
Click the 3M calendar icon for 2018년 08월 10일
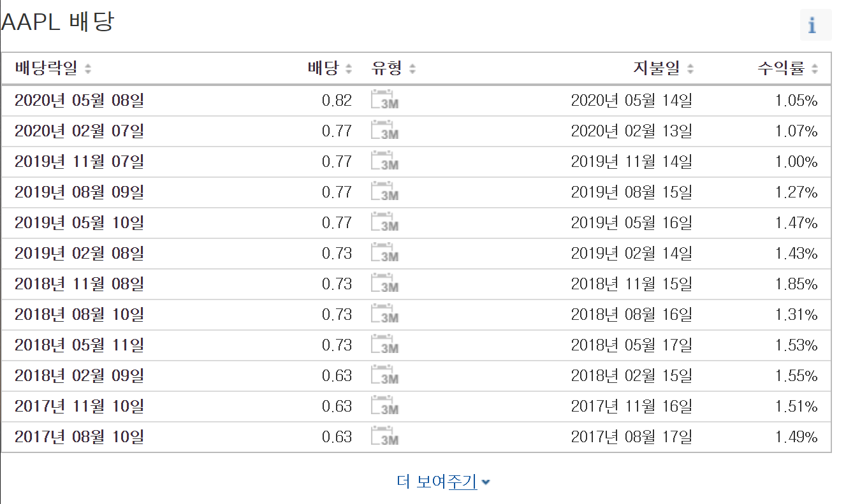coord(384,315)
